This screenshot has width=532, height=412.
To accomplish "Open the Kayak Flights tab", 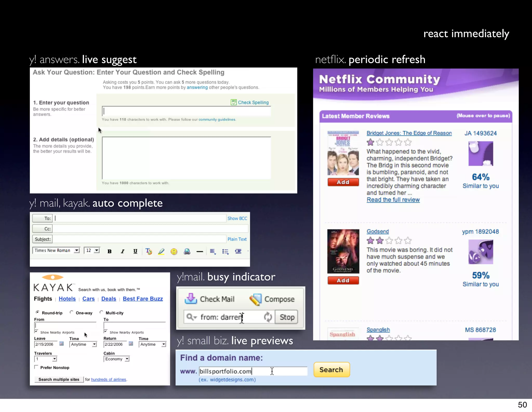I will pos(43,299).
